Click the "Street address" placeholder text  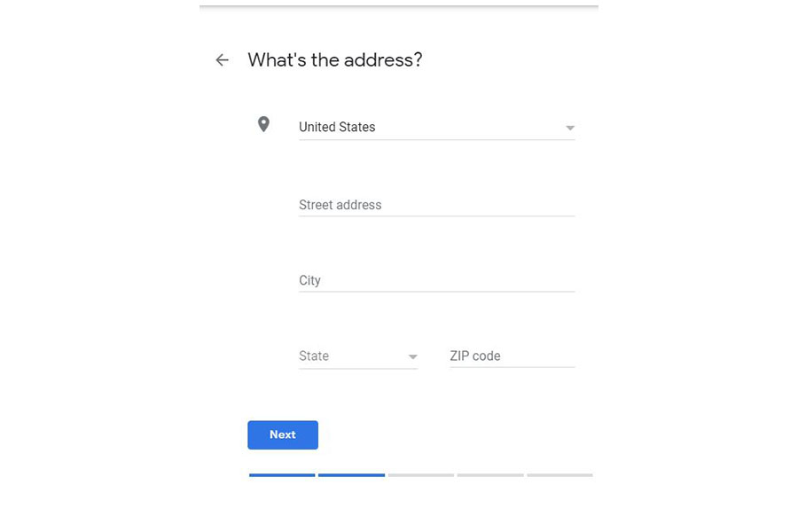click(340, 205)
